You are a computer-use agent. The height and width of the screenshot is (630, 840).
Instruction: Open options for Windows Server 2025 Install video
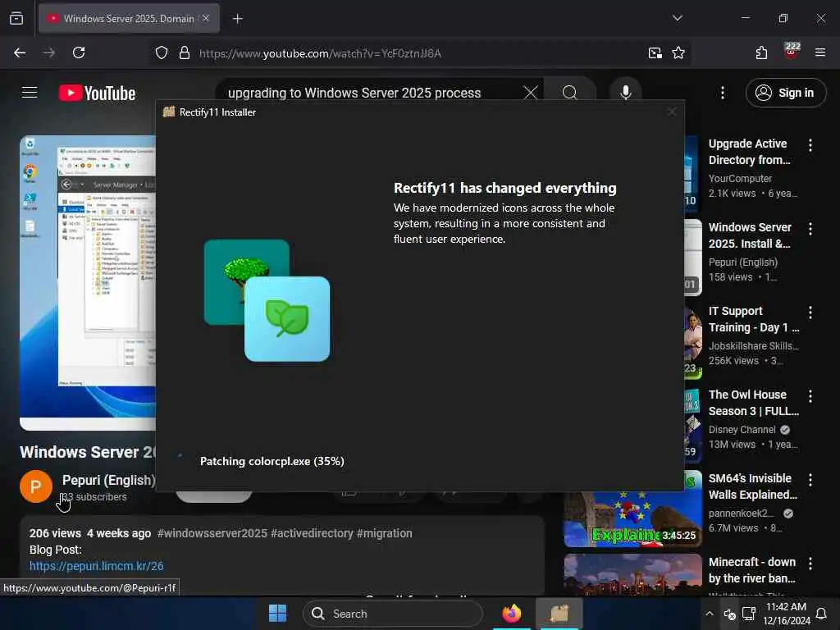pyautogui.click(x=810, y=229)
